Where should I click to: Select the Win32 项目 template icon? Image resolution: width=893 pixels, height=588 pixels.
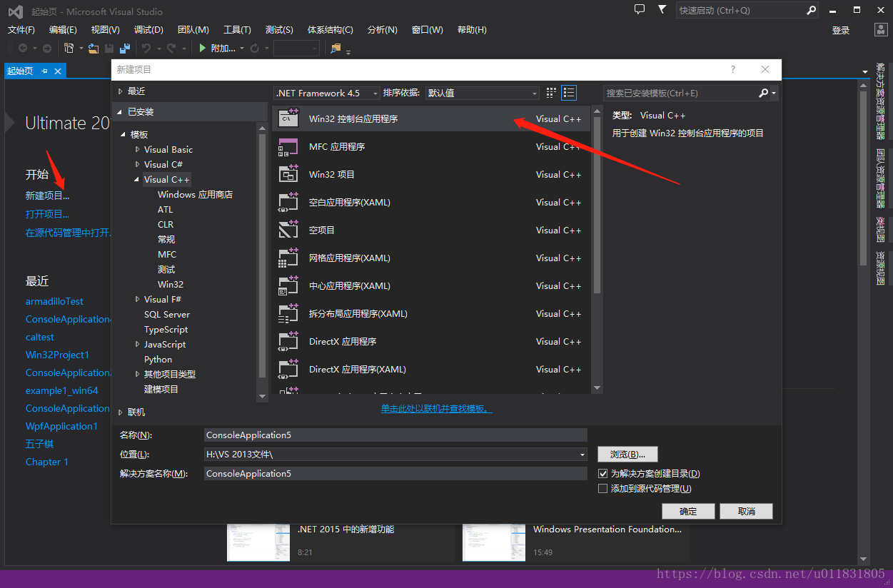[x=288, y=175]
